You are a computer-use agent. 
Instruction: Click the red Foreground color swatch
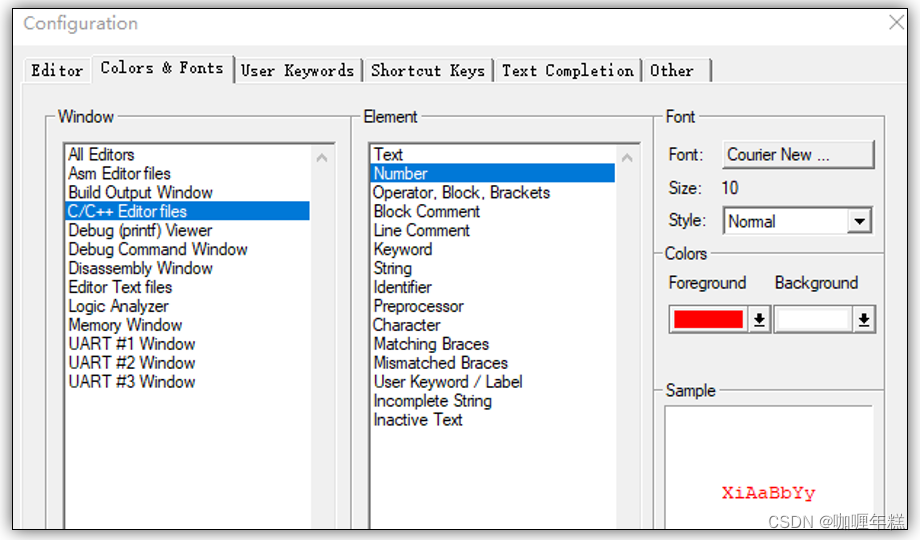pos(708,319)
